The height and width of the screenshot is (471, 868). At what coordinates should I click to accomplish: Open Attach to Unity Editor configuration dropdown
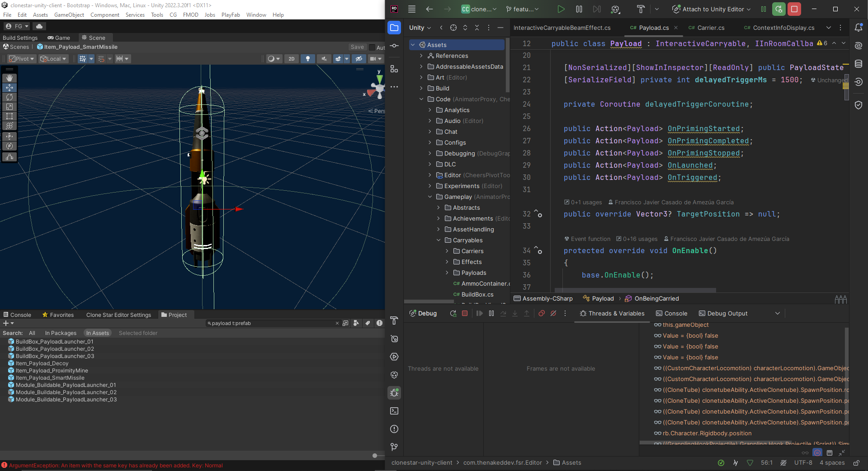pyautogui.click(x=748, y=9)
